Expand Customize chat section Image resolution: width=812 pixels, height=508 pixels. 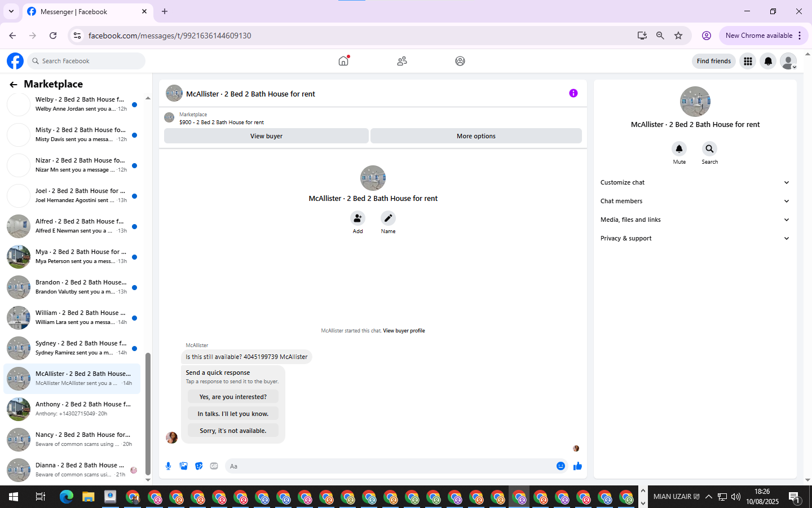695,182
